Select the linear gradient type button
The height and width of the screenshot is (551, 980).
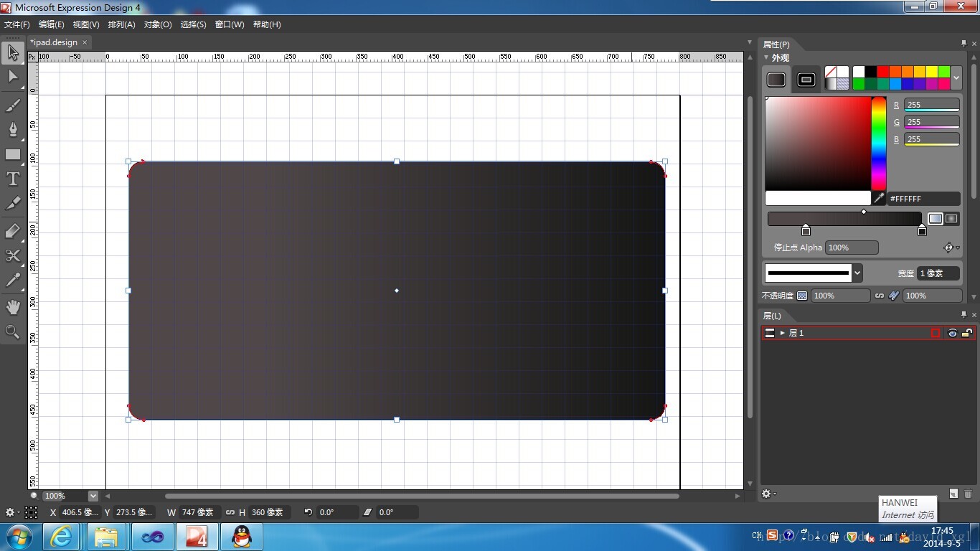pos(936,219)
